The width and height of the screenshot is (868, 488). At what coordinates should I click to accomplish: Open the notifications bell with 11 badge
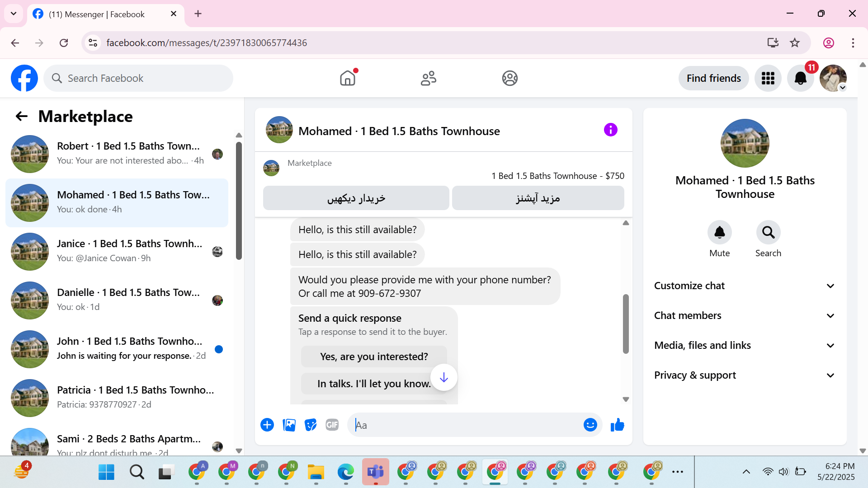tap(801, 78)
